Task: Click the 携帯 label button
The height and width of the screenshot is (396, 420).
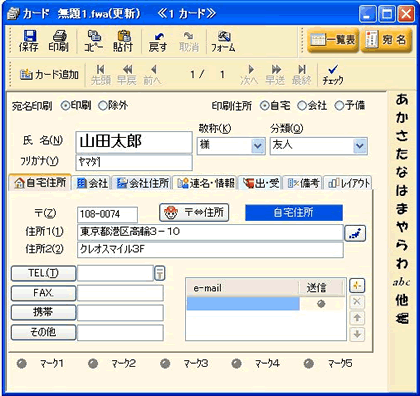Action: [x=43, y=313]
